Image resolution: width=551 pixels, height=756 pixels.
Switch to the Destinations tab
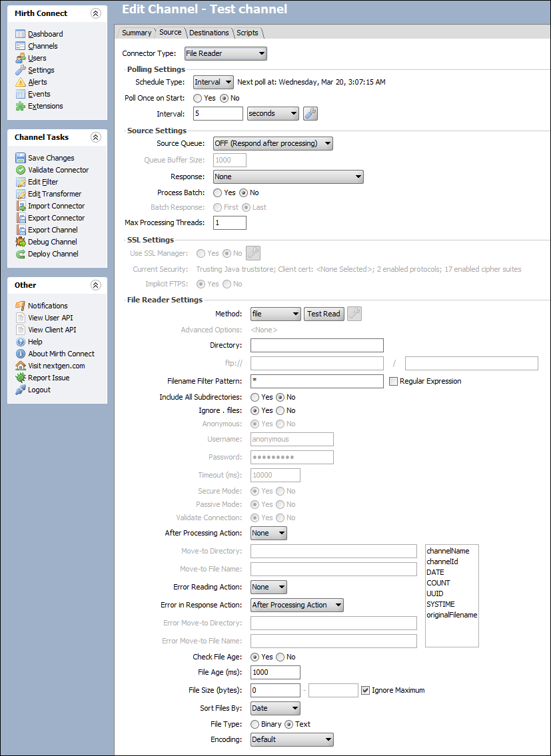[x=209, y=33]
